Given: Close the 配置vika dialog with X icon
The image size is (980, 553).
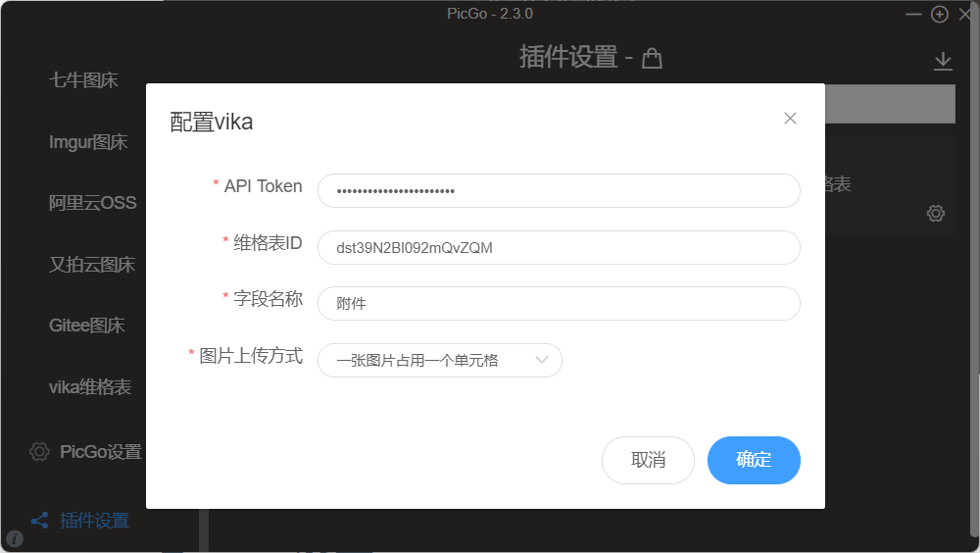Looking at the screenshot, I should 790,119.
